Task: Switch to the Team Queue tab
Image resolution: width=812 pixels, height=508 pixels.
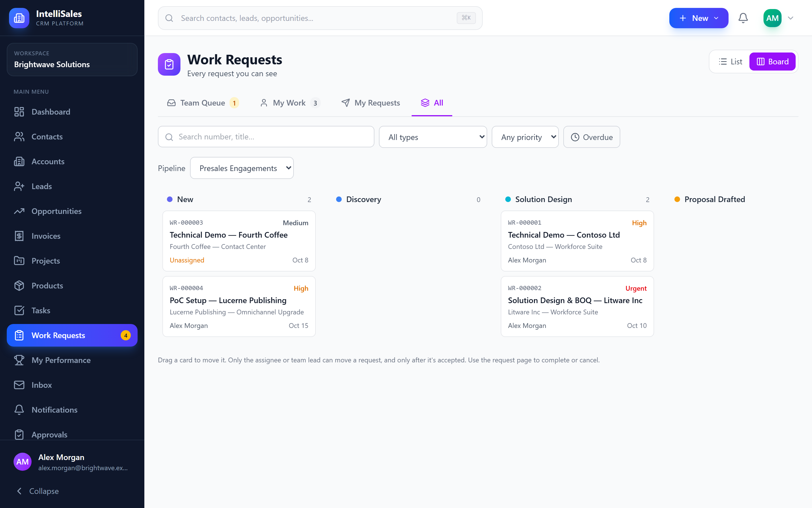Action: point(203,103)
